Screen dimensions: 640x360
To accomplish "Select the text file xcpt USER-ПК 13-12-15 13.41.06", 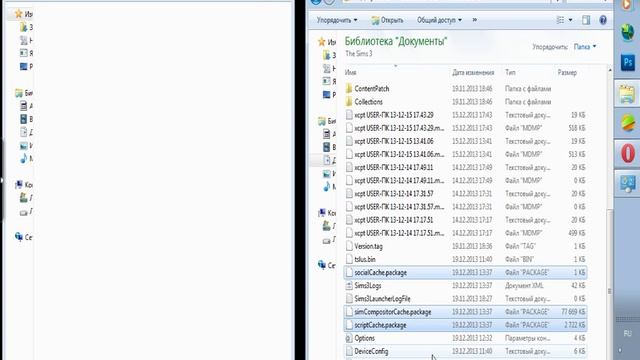I will 465,141.
